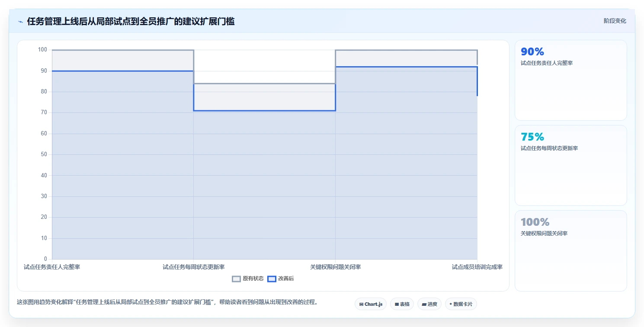Click the y-axis value 90
This screenshot has width=644, height=327.
pyautogui.click(x=44, y=71)
